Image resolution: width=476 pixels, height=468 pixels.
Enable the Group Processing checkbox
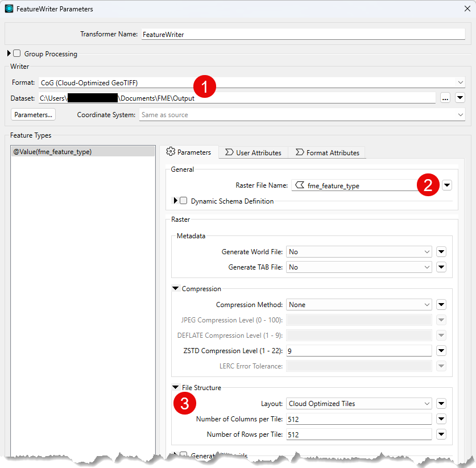tap(17, 54)
